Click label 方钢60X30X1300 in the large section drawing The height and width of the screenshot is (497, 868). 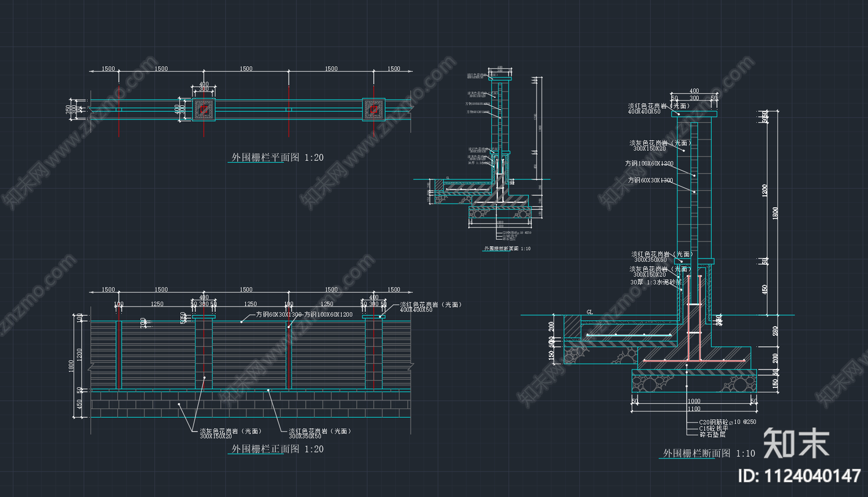[x=650, y=180]
